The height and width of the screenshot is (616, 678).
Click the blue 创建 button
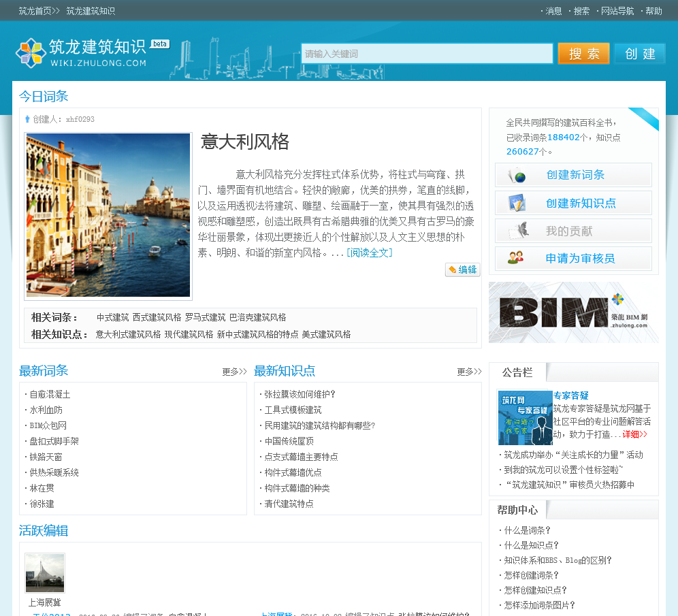[x=640, y=54]
